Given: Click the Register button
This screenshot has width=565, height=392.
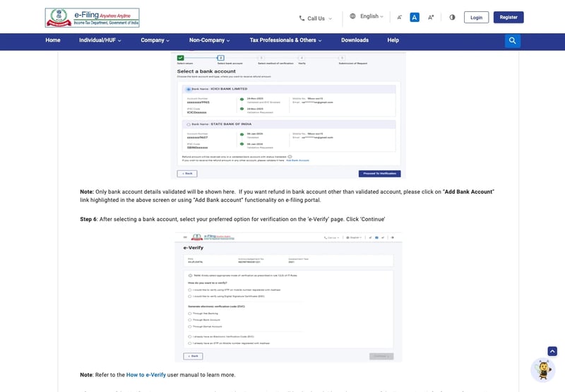Looking at the screenshot, I should coord(509,17).
